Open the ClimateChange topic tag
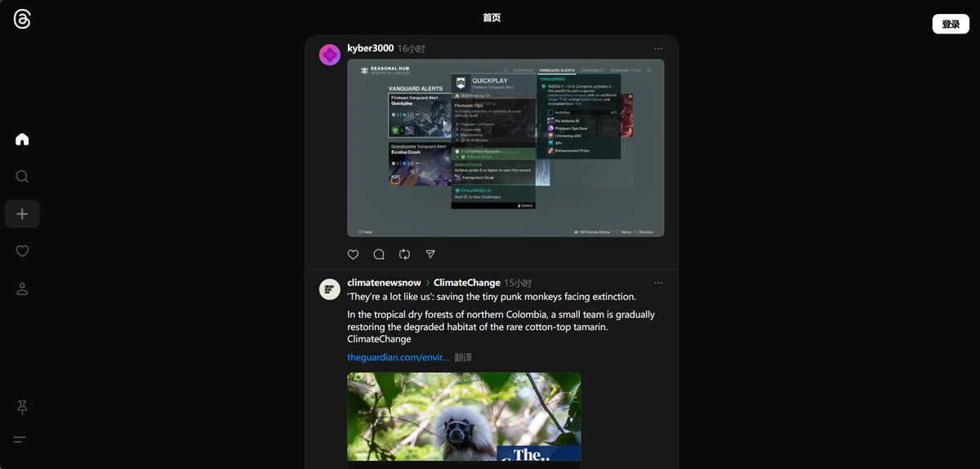980x469 pixels. (466, 284)
